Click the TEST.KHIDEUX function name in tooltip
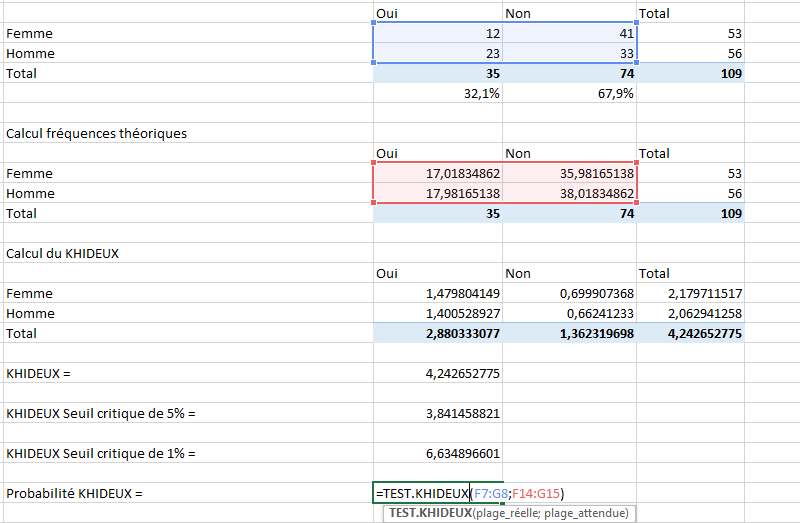800x523 pixels. click(x=429, y=513)
